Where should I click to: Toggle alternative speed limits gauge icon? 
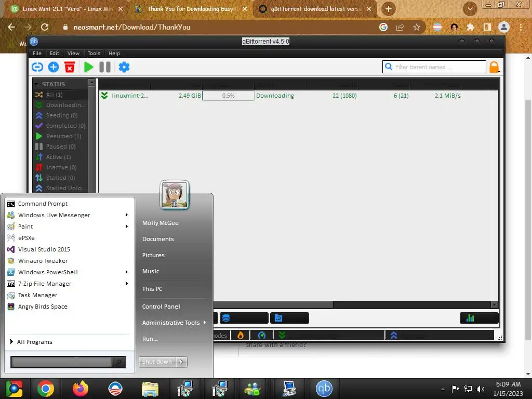(262, 336)
